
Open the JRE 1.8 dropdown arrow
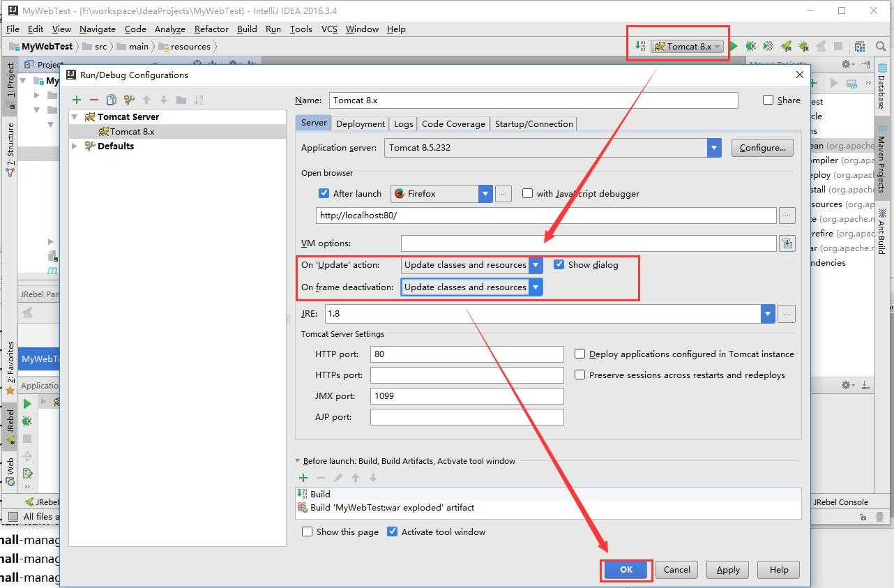[x=768, y=314]
